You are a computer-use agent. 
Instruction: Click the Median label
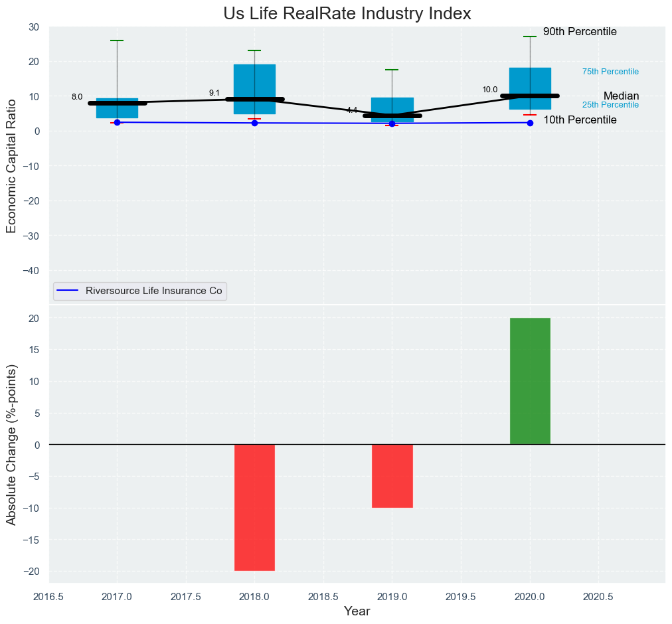(x=621, y=96)
